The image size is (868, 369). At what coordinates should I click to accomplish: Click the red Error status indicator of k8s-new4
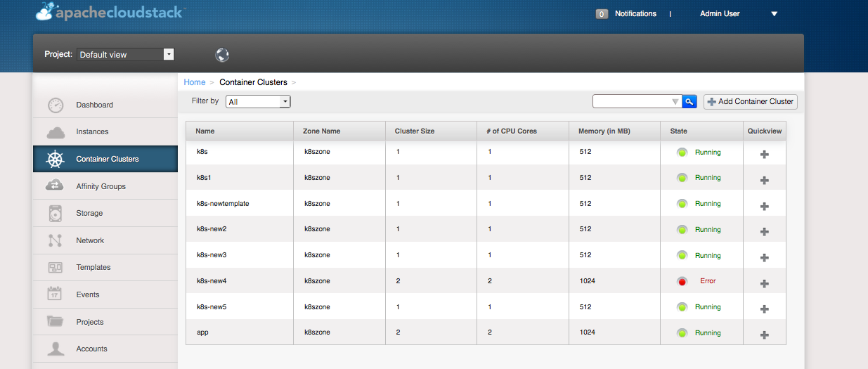click(x=682, y=281)
